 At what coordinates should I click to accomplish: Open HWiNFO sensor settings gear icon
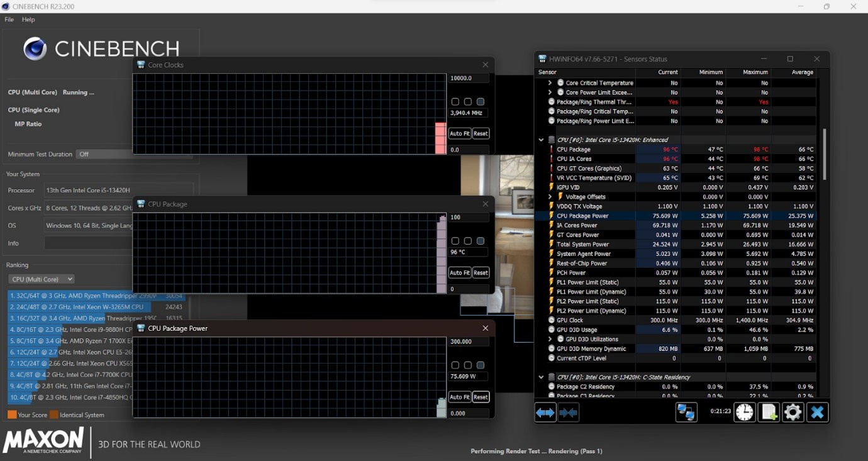793,413
